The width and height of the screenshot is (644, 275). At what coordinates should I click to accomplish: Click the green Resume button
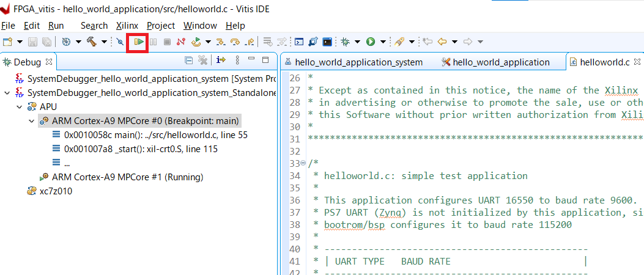(x=139, y=42)
